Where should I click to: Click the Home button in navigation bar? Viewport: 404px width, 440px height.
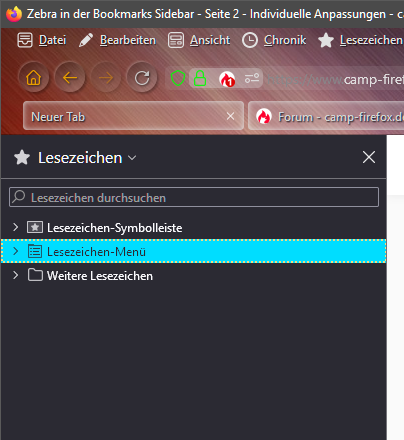click(34, 78)
